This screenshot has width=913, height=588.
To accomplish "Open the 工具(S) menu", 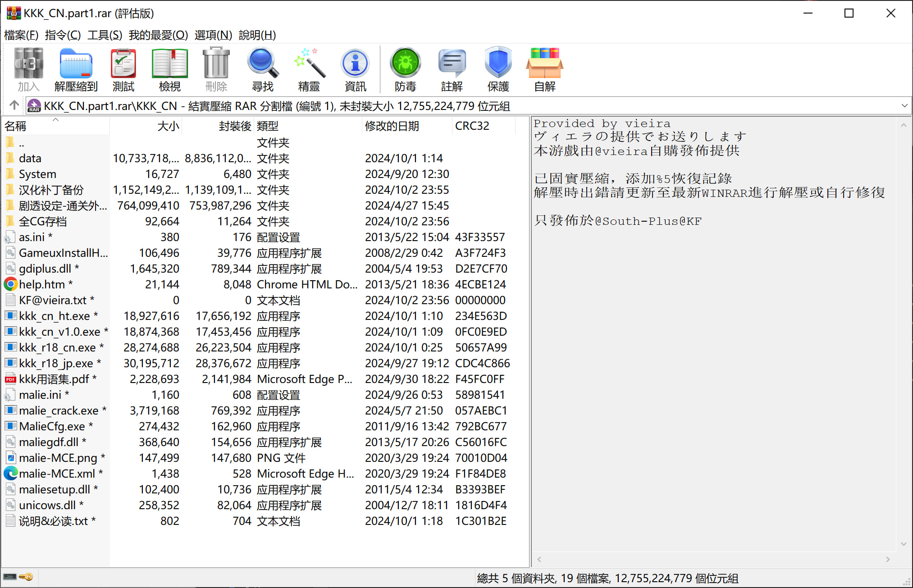I will pyautogui.click(x=105, y=35).
